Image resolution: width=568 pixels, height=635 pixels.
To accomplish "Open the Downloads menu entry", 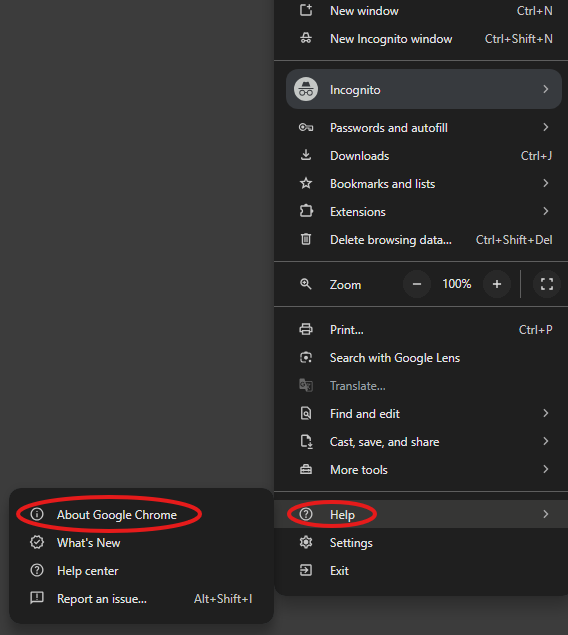I will point(421,156).
